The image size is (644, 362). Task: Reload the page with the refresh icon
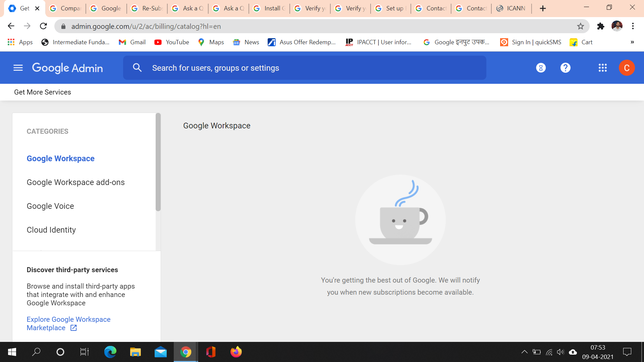(x=43, y=26)
